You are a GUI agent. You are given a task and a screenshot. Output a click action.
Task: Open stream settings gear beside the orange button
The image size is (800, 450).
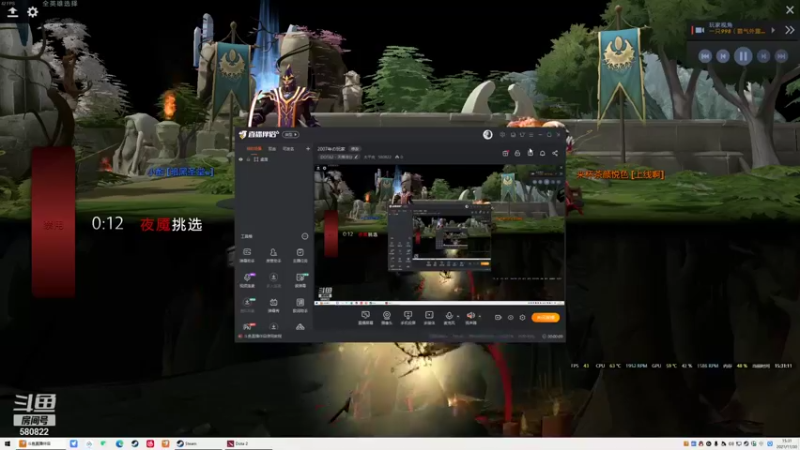[522, 317]
